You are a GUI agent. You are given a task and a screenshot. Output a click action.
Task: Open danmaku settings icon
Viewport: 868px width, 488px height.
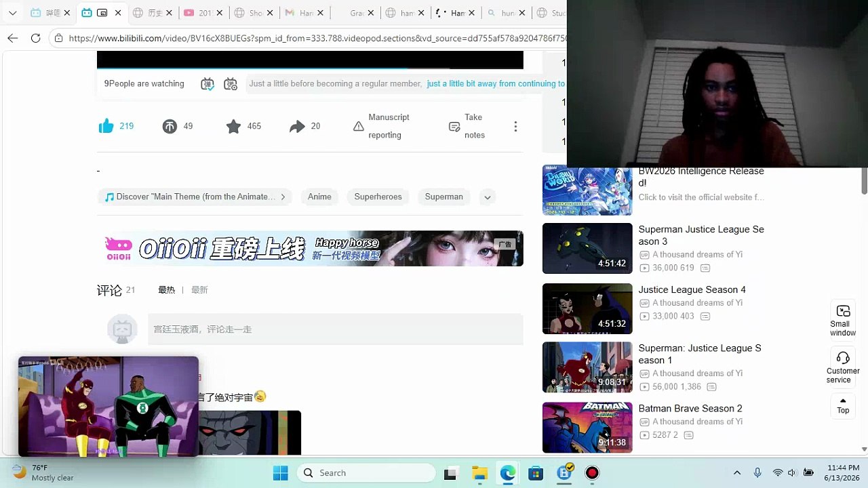point(231,84)
